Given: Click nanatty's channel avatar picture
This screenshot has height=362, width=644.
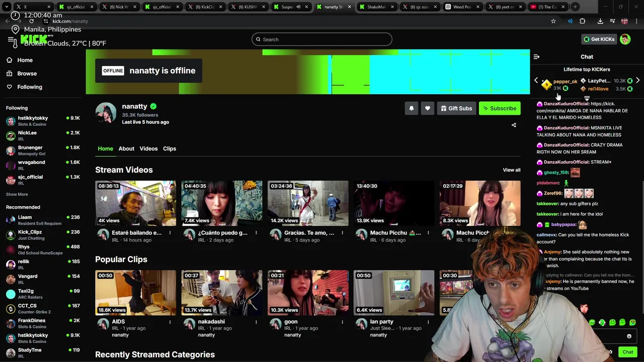Looking at the screenshot, I should (106, 113).
